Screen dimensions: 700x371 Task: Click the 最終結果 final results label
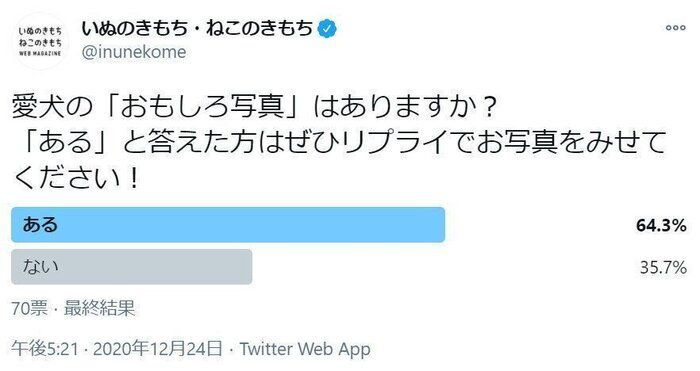click(x=99, y=308)
